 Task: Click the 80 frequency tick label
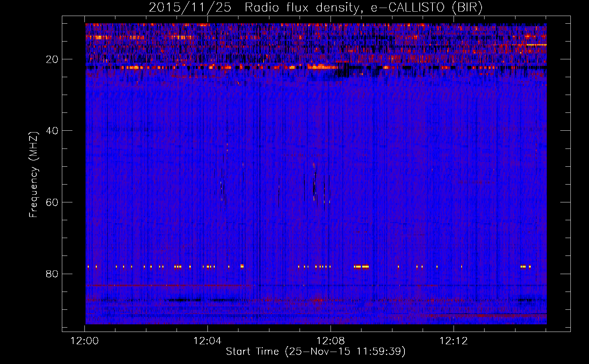click(x=52, y=274)
